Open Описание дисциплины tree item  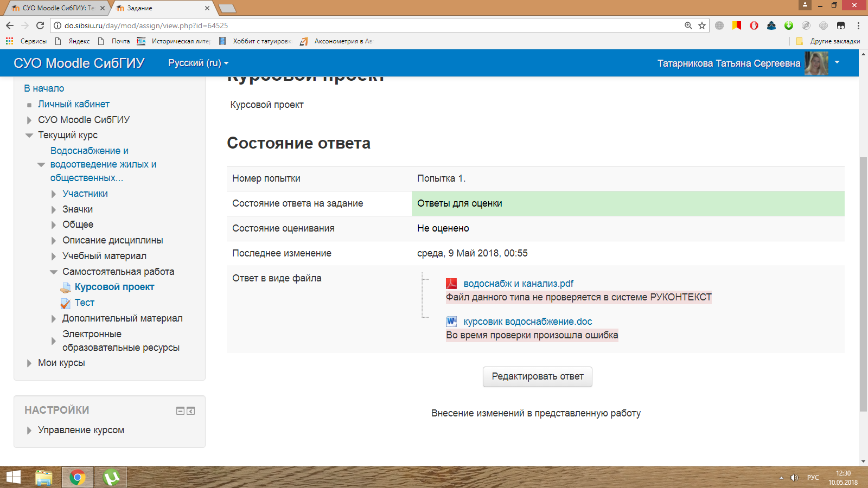113,240
